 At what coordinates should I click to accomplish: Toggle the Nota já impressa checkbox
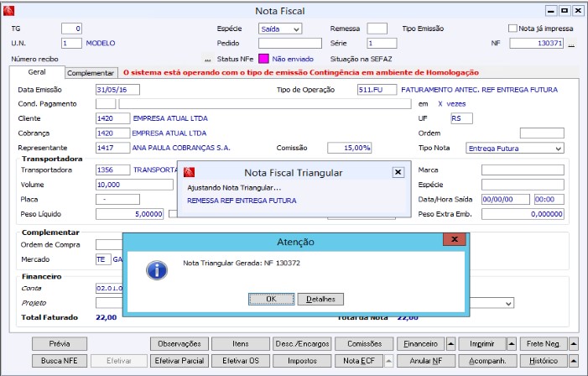click(x=513, y=29)
